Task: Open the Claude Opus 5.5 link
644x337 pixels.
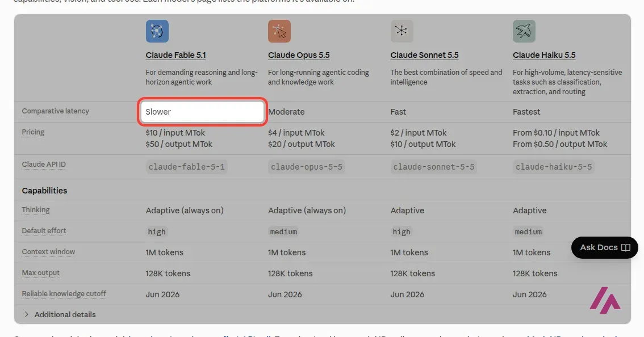Action: [299, 55]
